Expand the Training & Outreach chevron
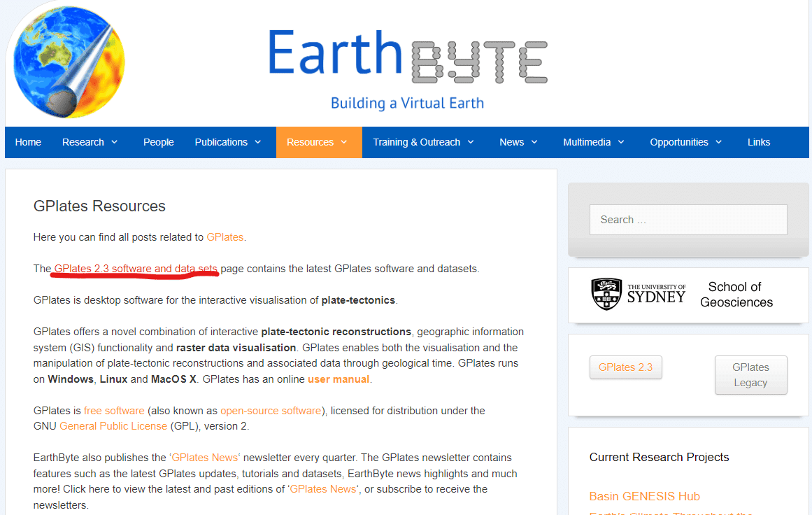The height and width of the screenshot is (515, 812). click(x=471, y=142)
